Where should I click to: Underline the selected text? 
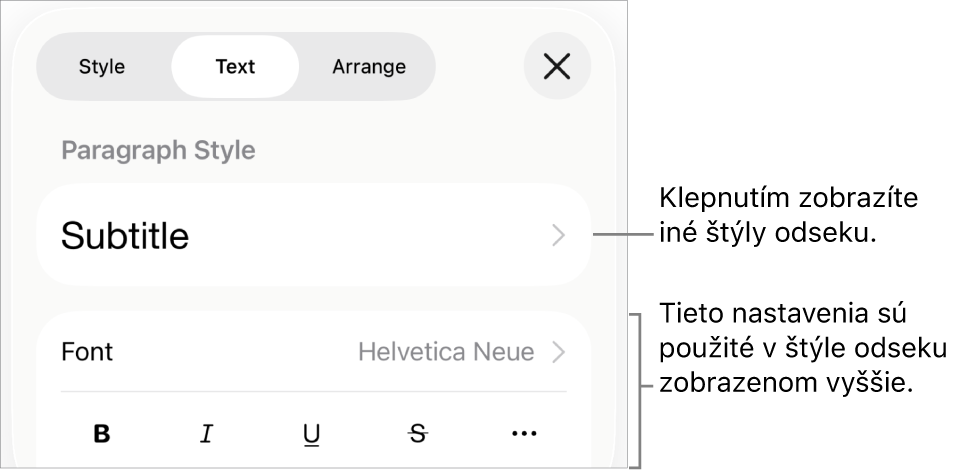point(312,433)
